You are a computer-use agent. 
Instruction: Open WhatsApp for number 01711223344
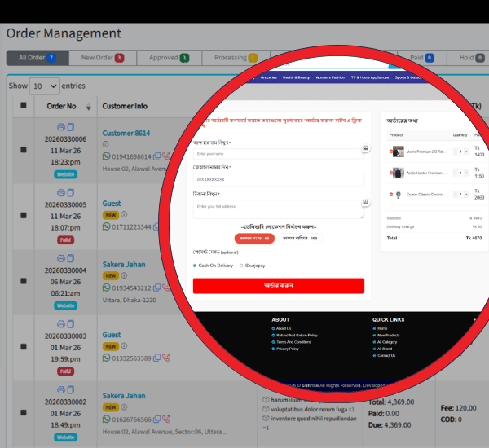(106, 226)
